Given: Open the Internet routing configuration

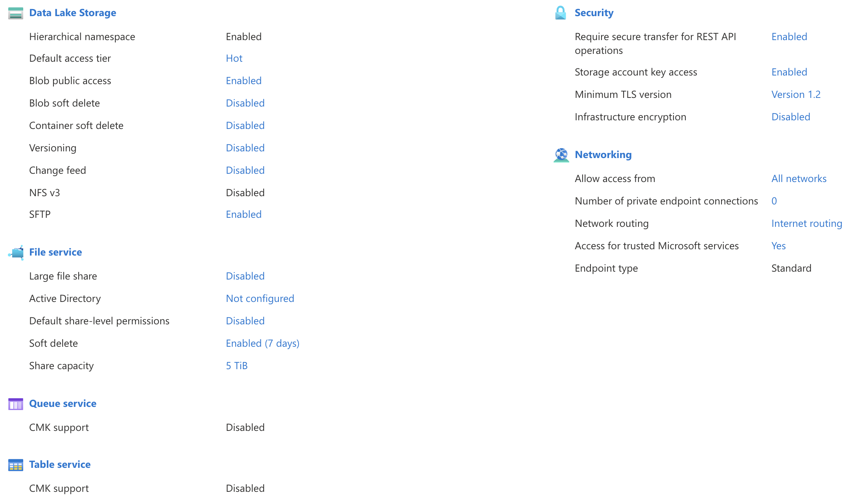Looking at the screenshot, I should pyautogui.click(x=806, y=223).
